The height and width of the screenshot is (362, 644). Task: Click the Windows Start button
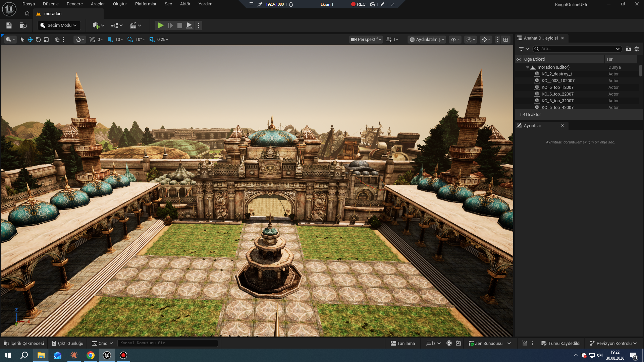[x=8, y=355]
